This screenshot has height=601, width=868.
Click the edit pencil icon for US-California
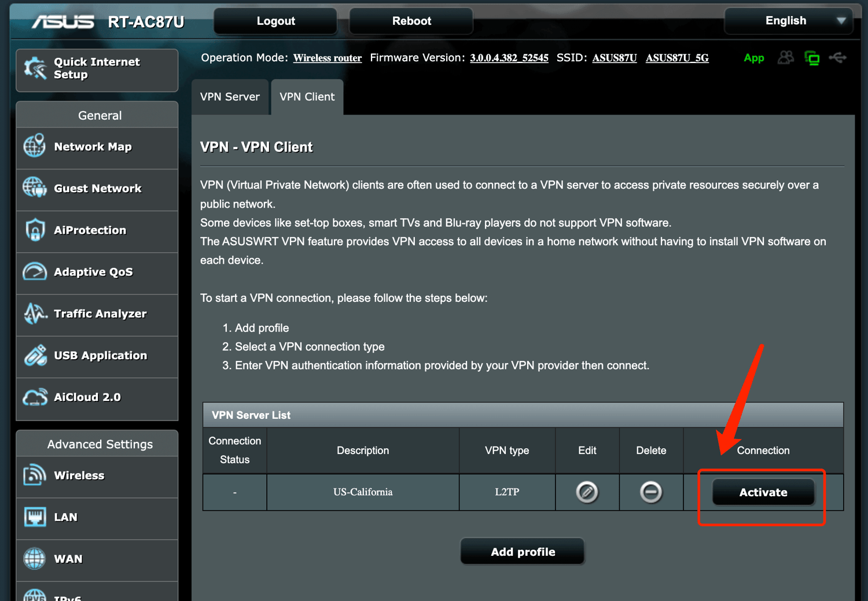coord(587,492)
